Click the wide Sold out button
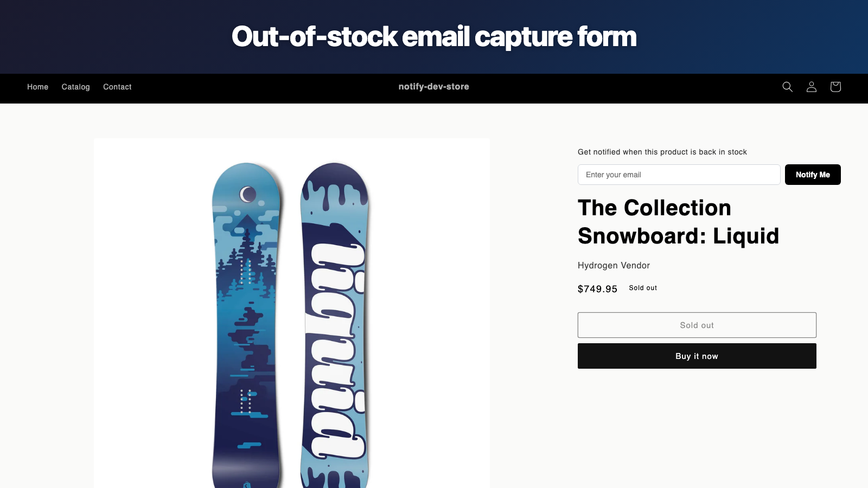This screenshot has width=868, height=488. click(697, 325)
